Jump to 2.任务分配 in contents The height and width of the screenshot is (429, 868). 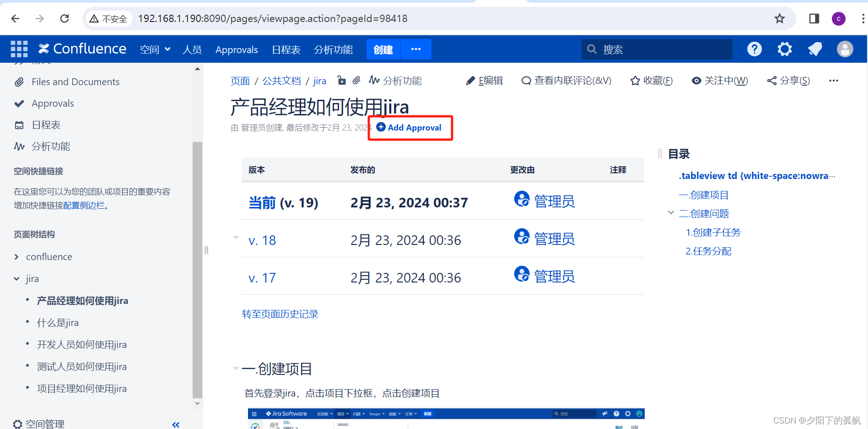tap(708, 251)
